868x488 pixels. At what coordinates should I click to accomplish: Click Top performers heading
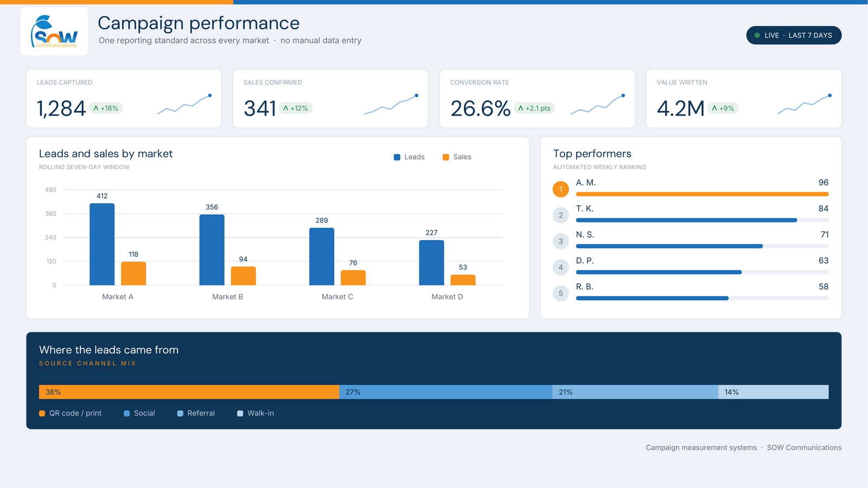(x=592, y=154)
